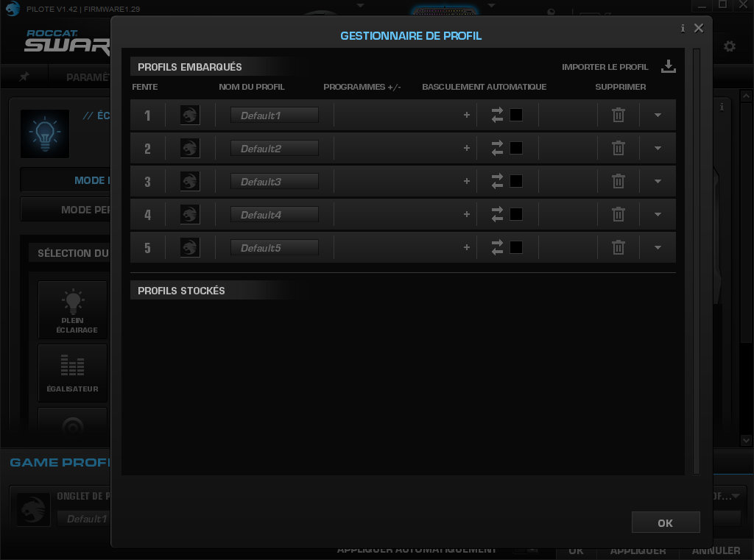Click the Default1 game profile field below
The width and height of the screenshot is (754, 560).
pyautogui.click(x=84, y=519)
